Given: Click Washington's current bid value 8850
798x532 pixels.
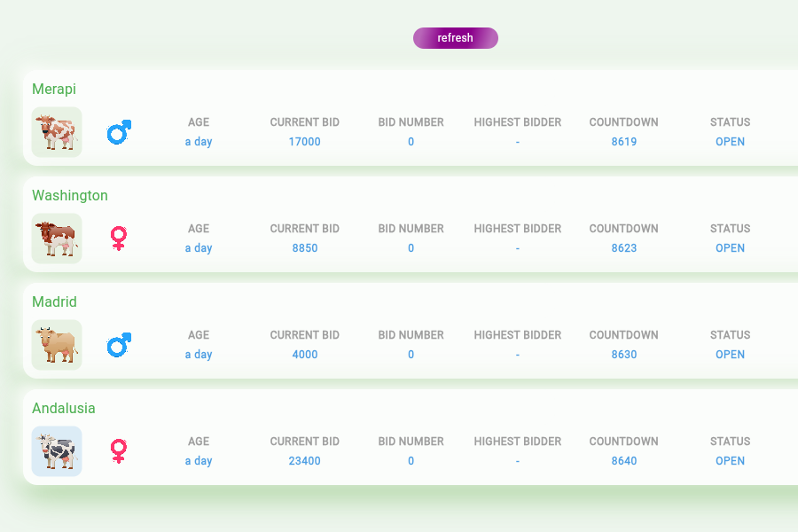Looking at the screenshot, I should pos(305,248).
